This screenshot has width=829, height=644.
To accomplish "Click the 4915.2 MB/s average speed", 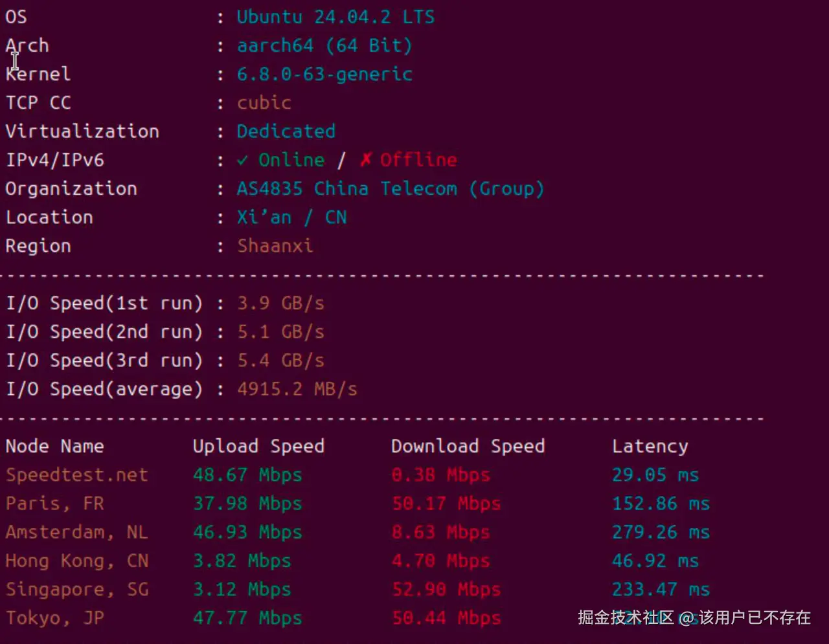I will coord(297,389).
